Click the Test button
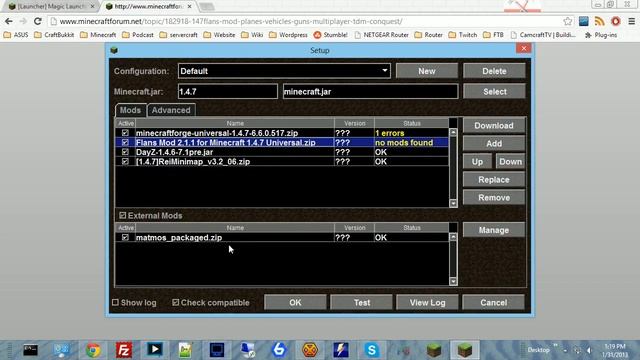This screenshot has height=360, width=640. [362, 302]
